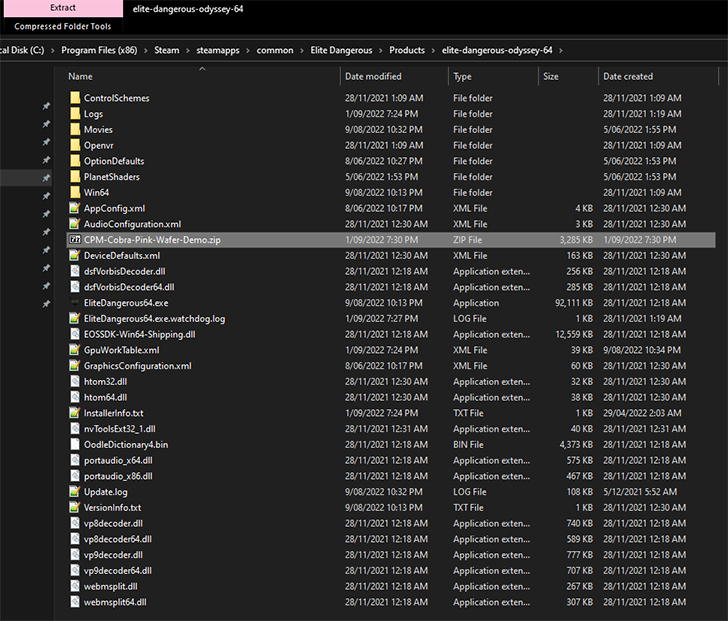Sort by the Type column header
The image size is (728, 621).
[462, 77]
